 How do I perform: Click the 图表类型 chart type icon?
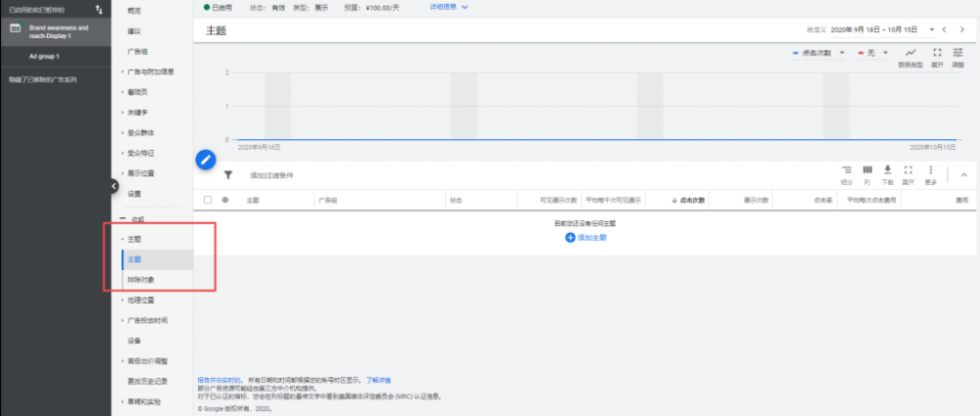(x=910, y=53)
